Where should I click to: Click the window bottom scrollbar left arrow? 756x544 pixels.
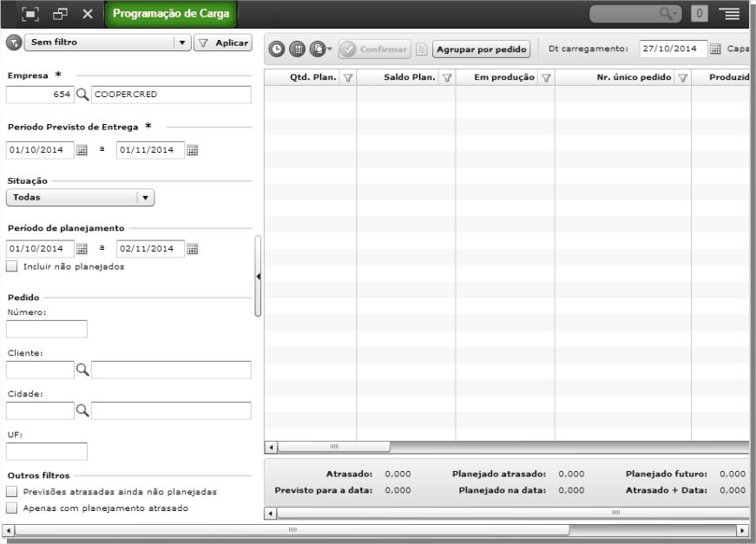(x=8, y=530)
